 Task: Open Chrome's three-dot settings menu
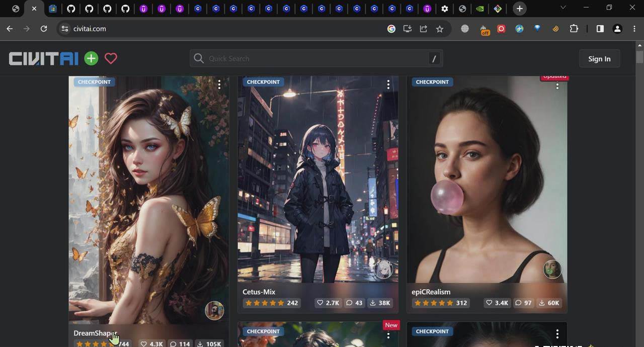pos(634,29)
